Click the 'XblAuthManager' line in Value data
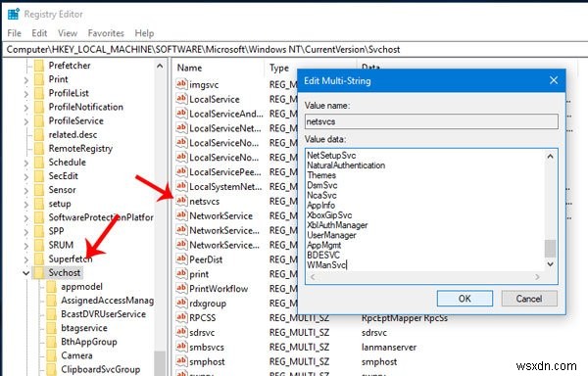Screen dimensions: 588x376 pyautogui.click(x=337, y=225)
